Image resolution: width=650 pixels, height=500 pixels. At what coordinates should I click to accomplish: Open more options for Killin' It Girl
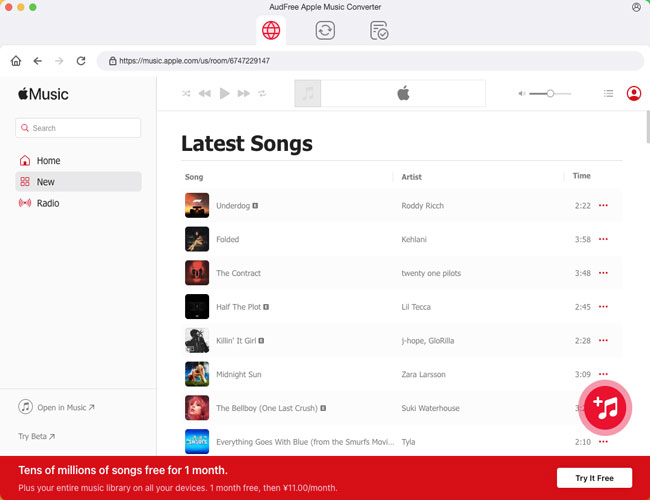point(603,340)
